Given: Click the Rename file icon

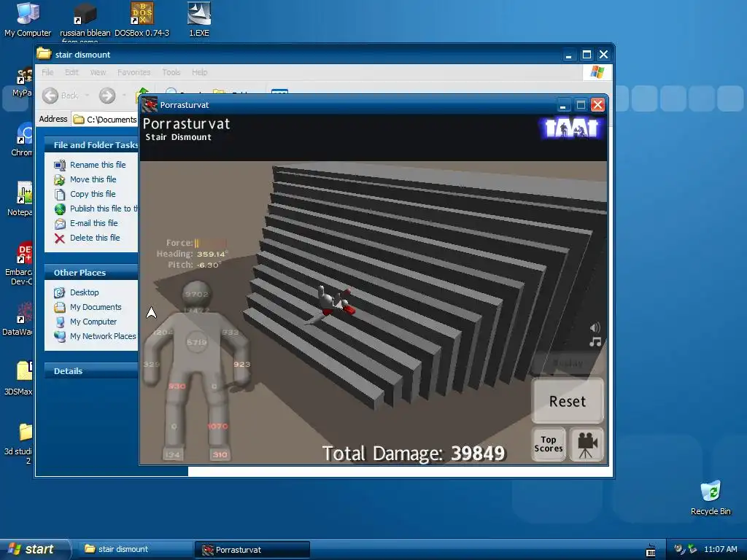Looking at the screenshot, I should [60, 166].
